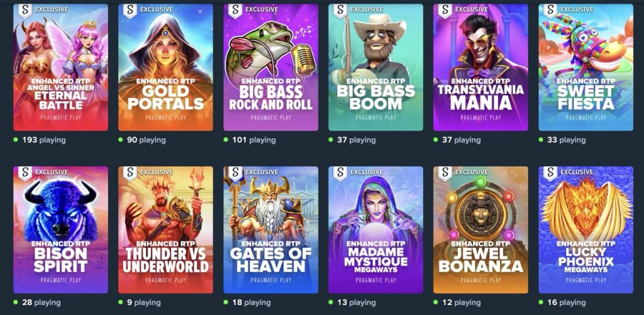Open the Eternal Battle game tile
This screenshot has width=644, height=315.
coord(61,67)
